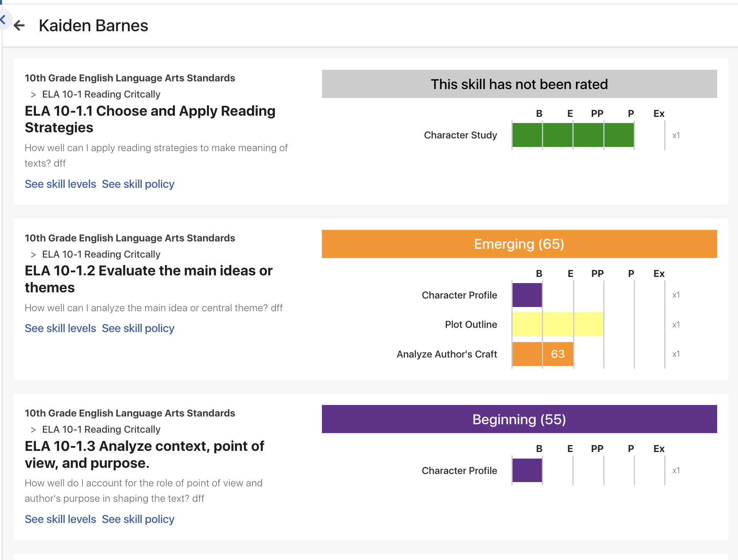Image resolution: width=738 pixels, height=560 pixels.
Task: Click the yellow Plot Outline rating bar
Action: 558,324
